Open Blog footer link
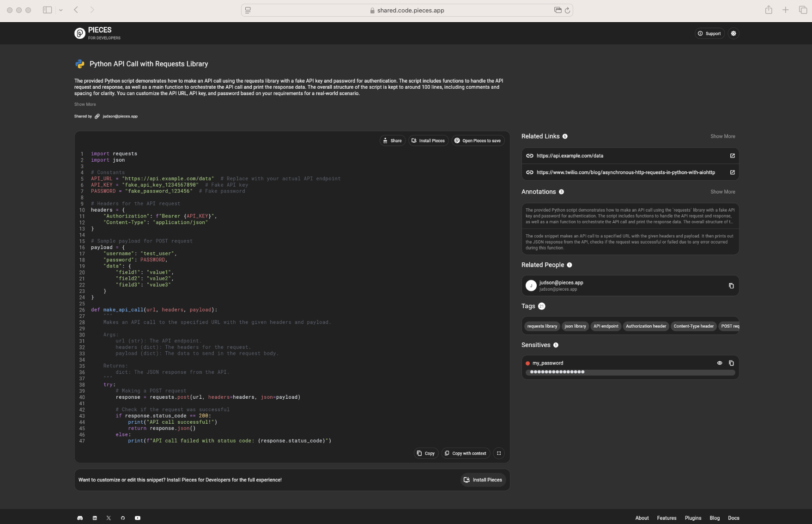The width and height of the screenshot is (812, 524). (x=715, y=518)
